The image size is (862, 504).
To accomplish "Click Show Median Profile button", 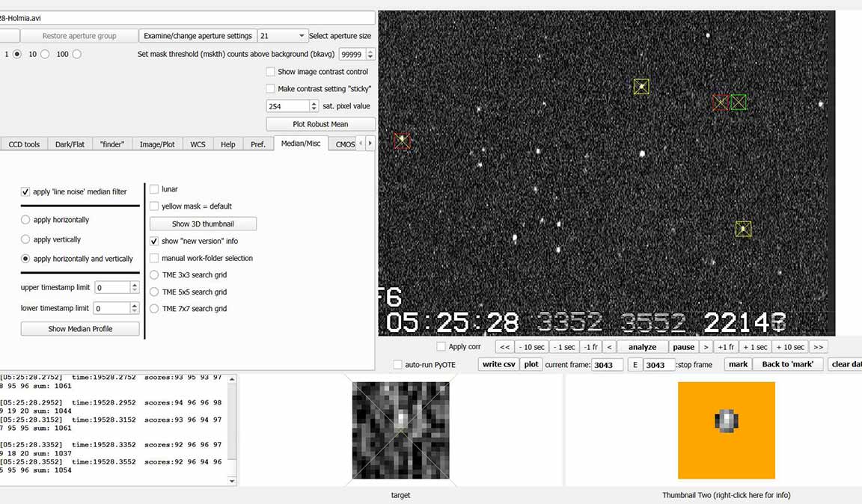I will pyautogui.click(x=80, y=329).
